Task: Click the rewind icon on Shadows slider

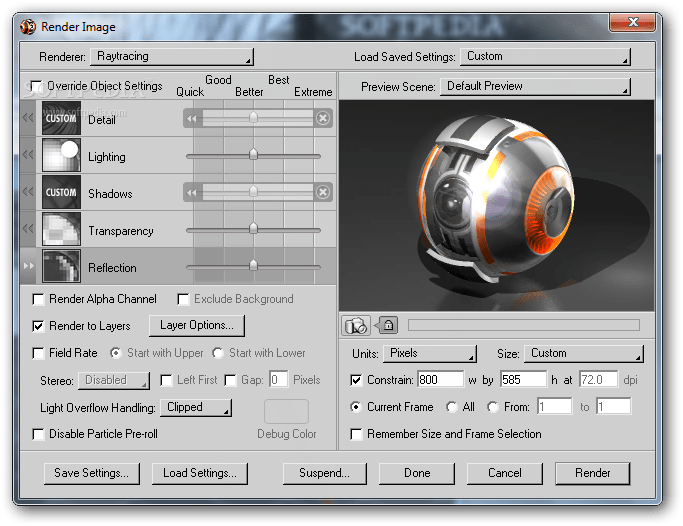Action: (x=192, y=192)
